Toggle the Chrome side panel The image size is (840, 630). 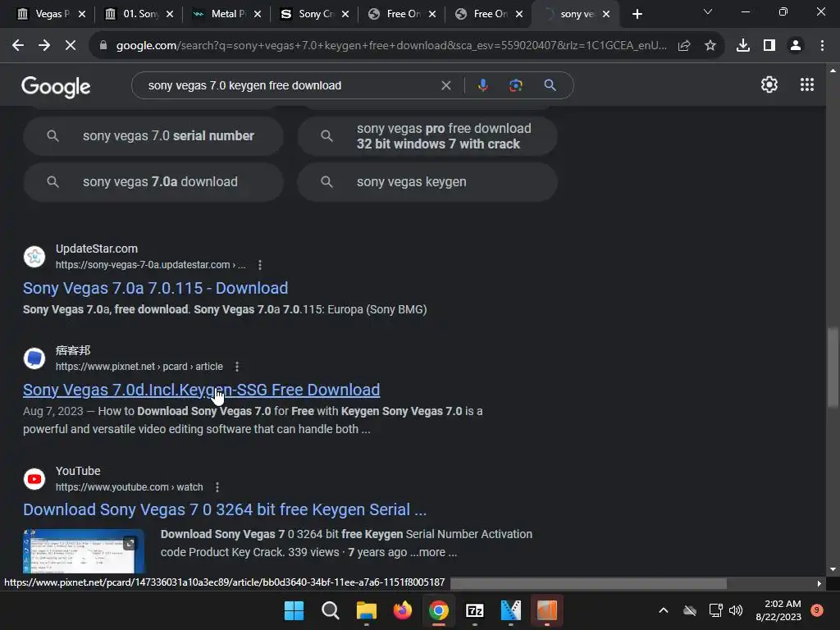pos(769,46)
